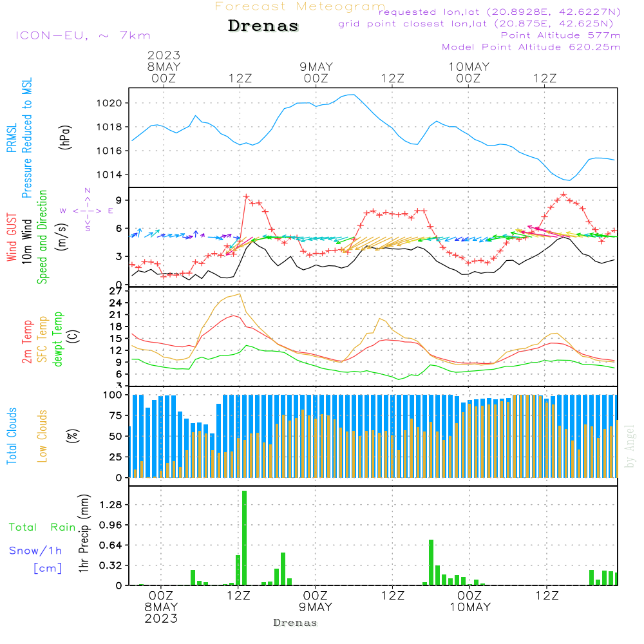Click the 1020 pressure axis value
Image resolution: width=644 pixels, height=644 pixels.
[109, 103]
